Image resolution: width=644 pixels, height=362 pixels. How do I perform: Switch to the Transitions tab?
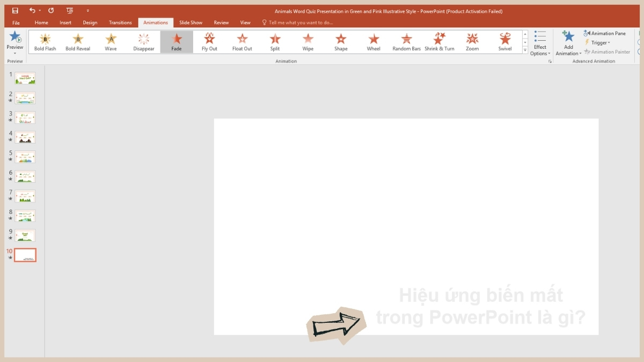(x=120, y=23)
